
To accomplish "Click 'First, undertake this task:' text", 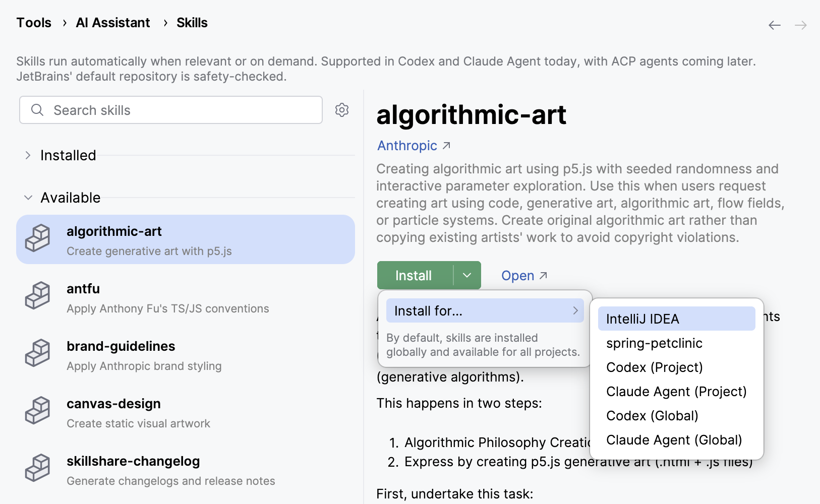I will 455,494.
